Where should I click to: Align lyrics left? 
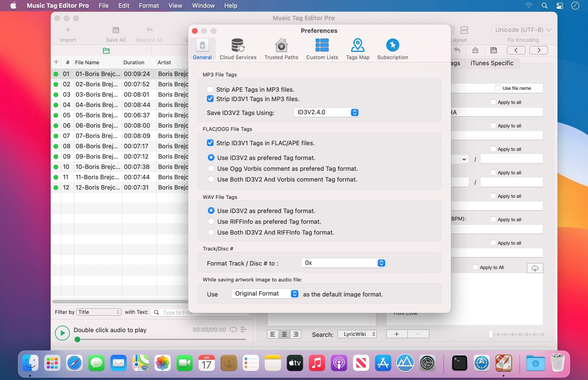[x=273, y=334]
